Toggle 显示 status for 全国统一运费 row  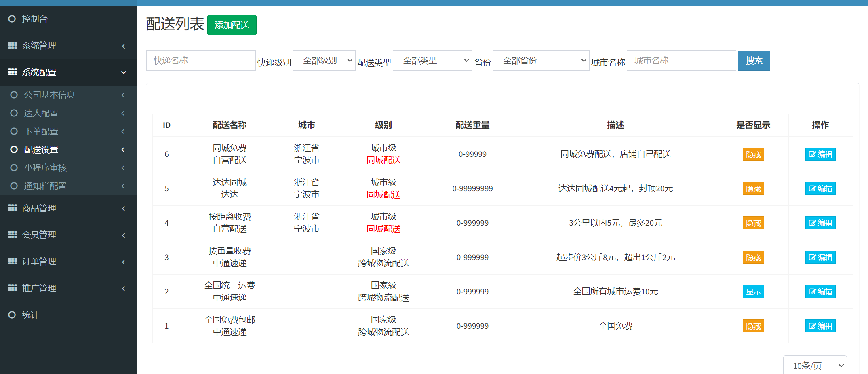pos(753,292)
